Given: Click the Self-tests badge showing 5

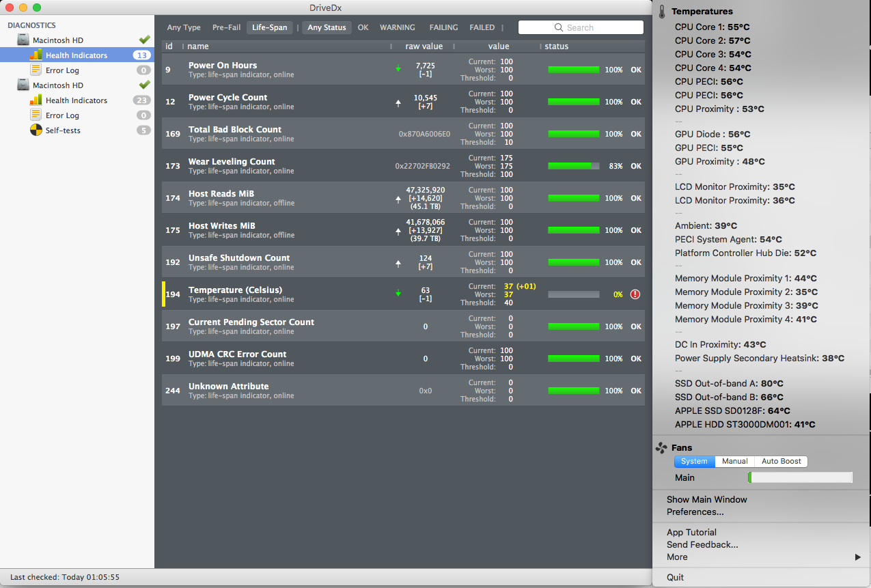Looking at the screenshot, I should (x=143, y=130).
